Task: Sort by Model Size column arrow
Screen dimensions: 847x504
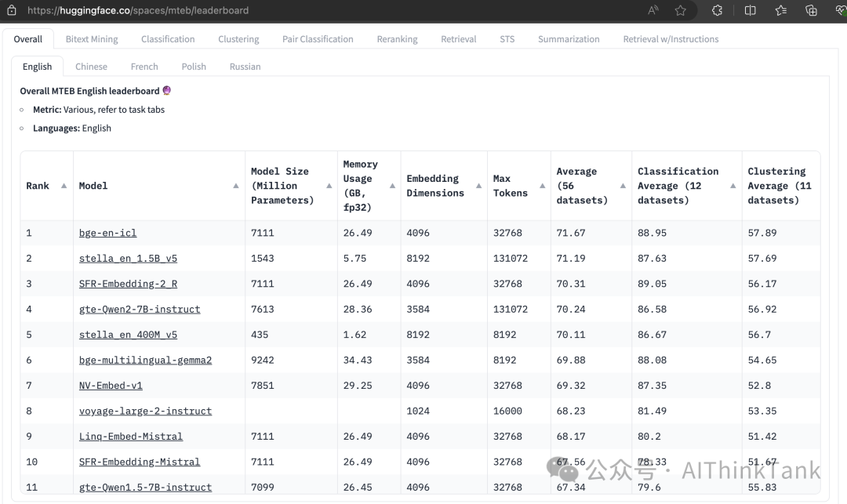Action: [329, 186]
